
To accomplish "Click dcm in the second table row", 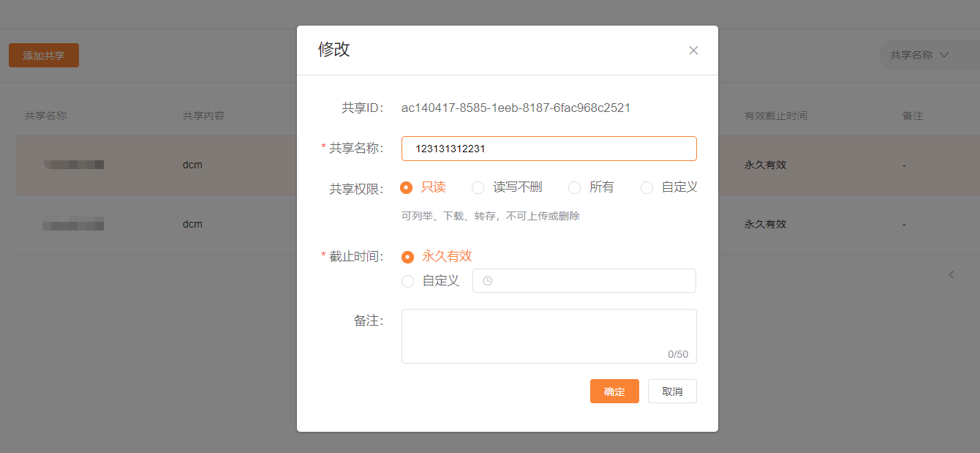I will (192, 224).
